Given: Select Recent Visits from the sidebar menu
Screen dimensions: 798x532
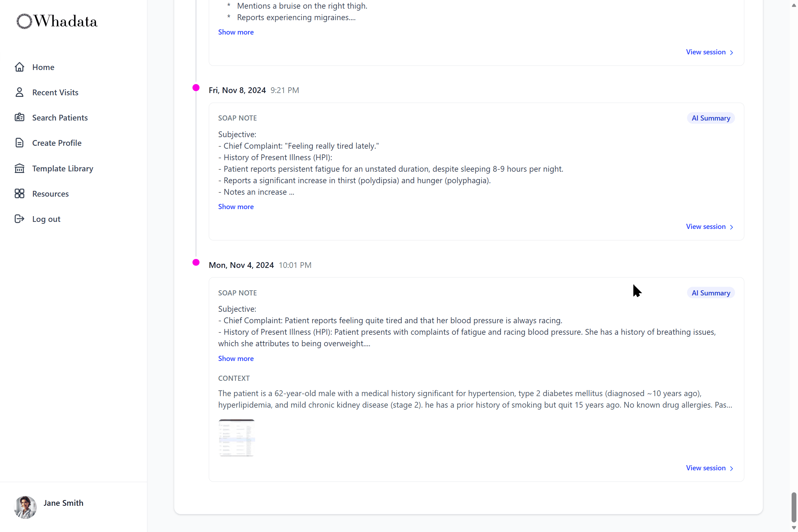Looking at the screenshot, I should coord(55,92).
